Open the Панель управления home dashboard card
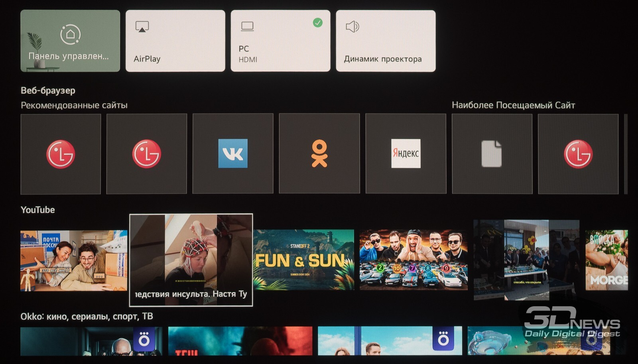Screen dimensions: 638x364 click(70, 41)
